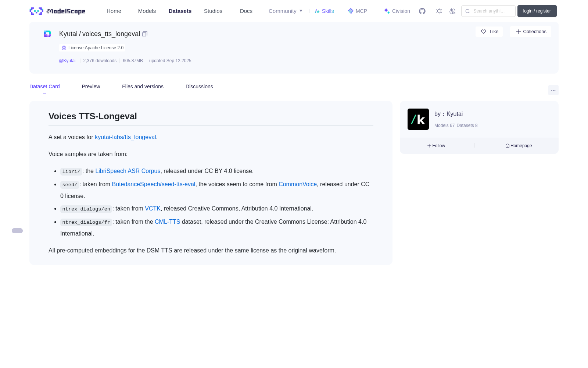This screenshot has width=588, height=368.
Task: Click the search magnifier icon
Action: [467, 11]
